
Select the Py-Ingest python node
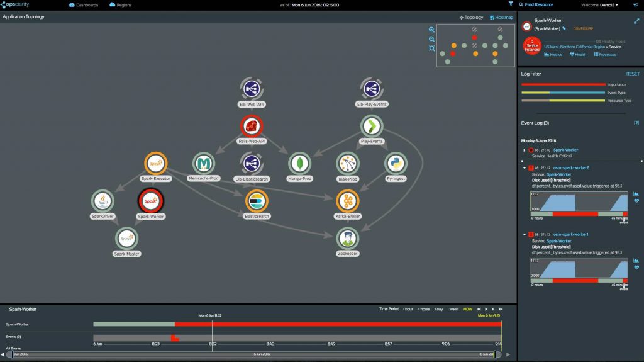pos(396,163)
